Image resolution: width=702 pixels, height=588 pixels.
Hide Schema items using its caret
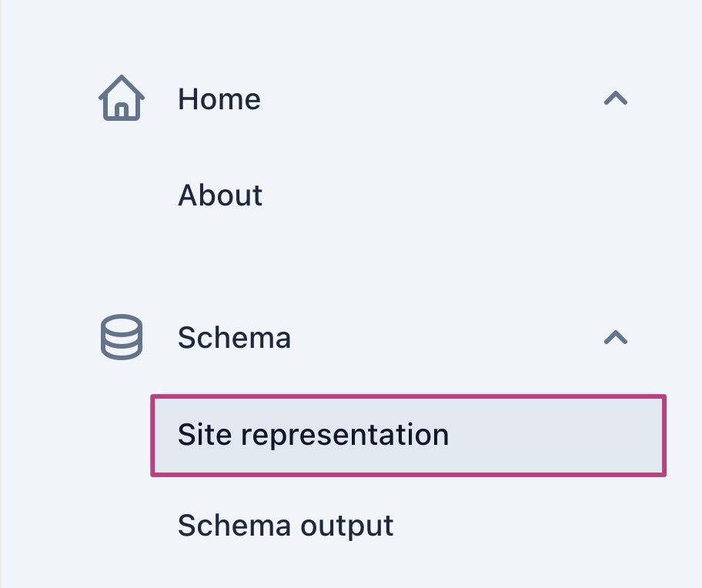tap(616, 337)
